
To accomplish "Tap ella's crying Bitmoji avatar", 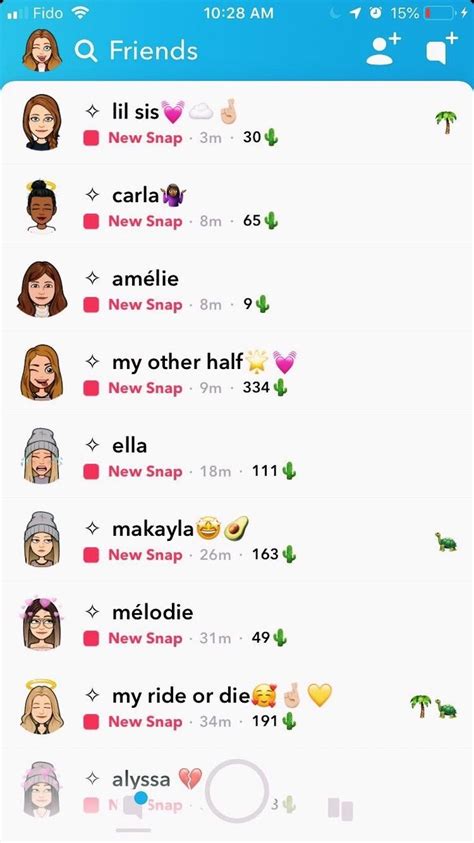I will (41, 456).
